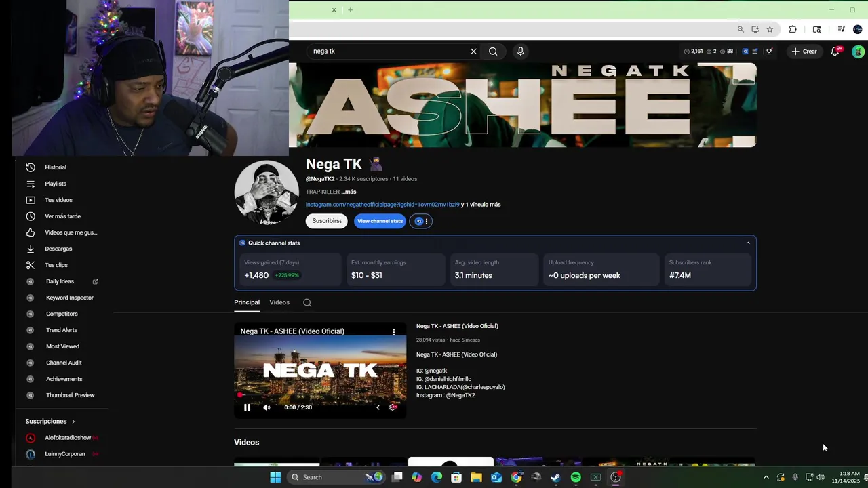The image size is (868, 488).
Task: Click the red vidIQ icon in player
Action: point(393,407)
